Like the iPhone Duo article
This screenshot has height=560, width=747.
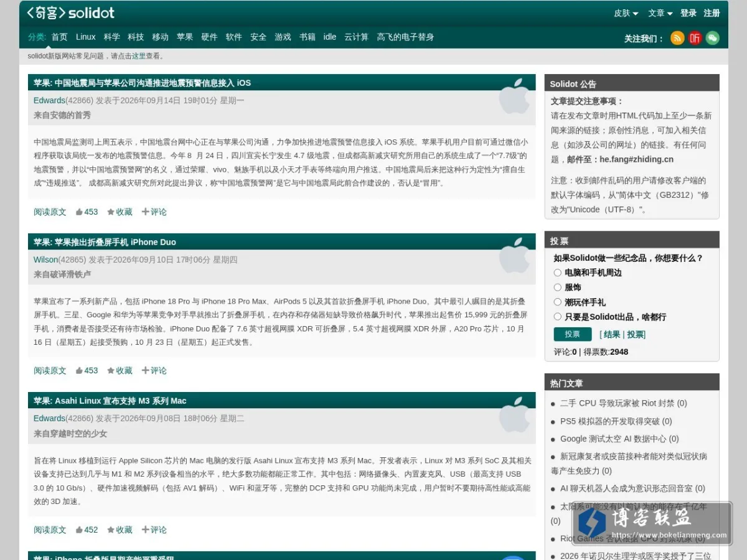87,370
